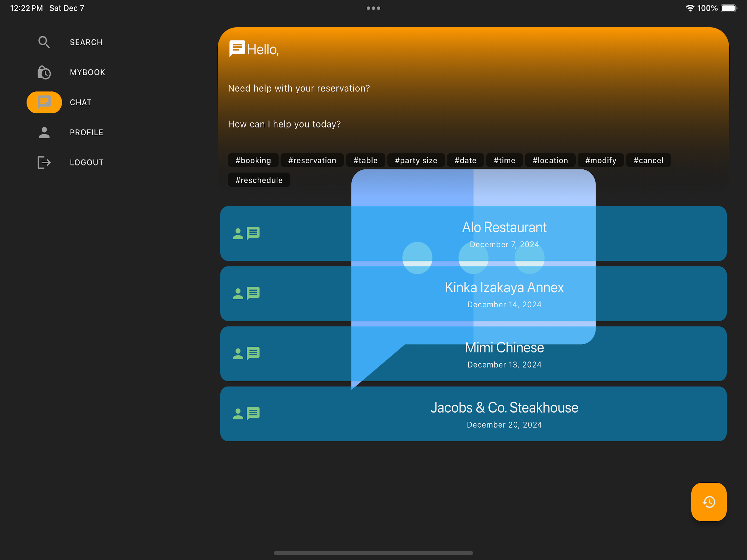
Task: Click the Logout arrow icon
Action: 44,162
